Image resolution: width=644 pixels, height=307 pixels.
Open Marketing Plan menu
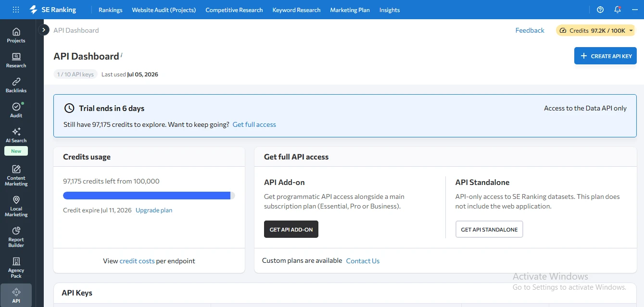[x=350, y=10]
